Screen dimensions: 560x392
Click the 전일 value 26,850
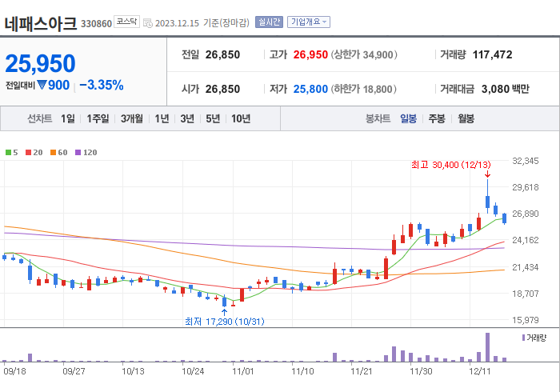click(x=222, y=55)
